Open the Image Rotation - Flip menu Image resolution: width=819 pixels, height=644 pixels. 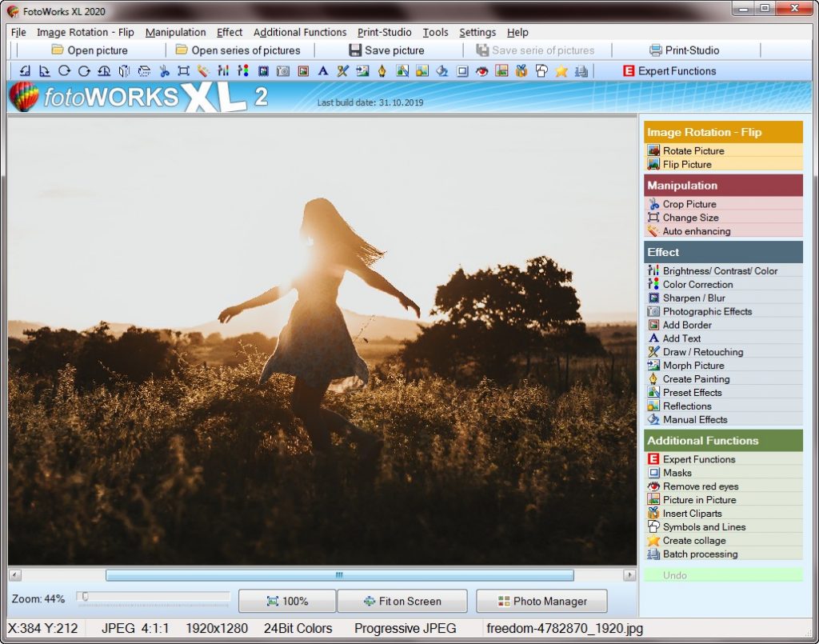click(x=86, y=32)
